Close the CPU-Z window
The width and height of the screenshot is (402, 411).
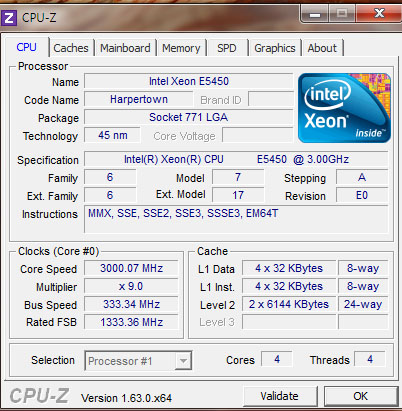point(379,14)
